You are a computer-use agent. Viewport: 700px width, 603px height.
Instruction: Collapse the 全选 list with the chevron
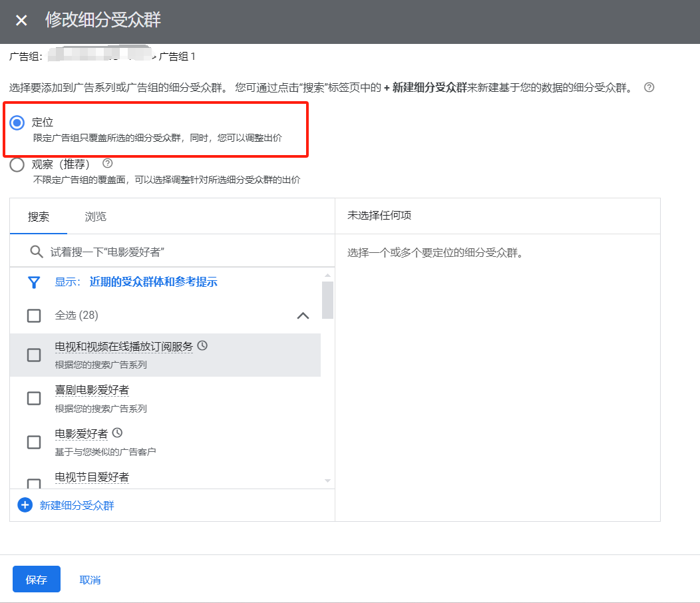pyautogui.click(x=303, y=315)
